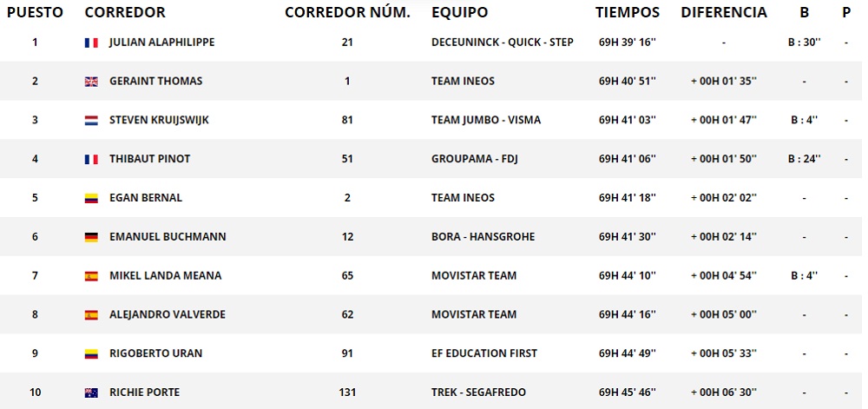The width and height of the screenshot is (868, 409).
Task: Click the DIFERENCIA column header
Action: pos(724,13)
